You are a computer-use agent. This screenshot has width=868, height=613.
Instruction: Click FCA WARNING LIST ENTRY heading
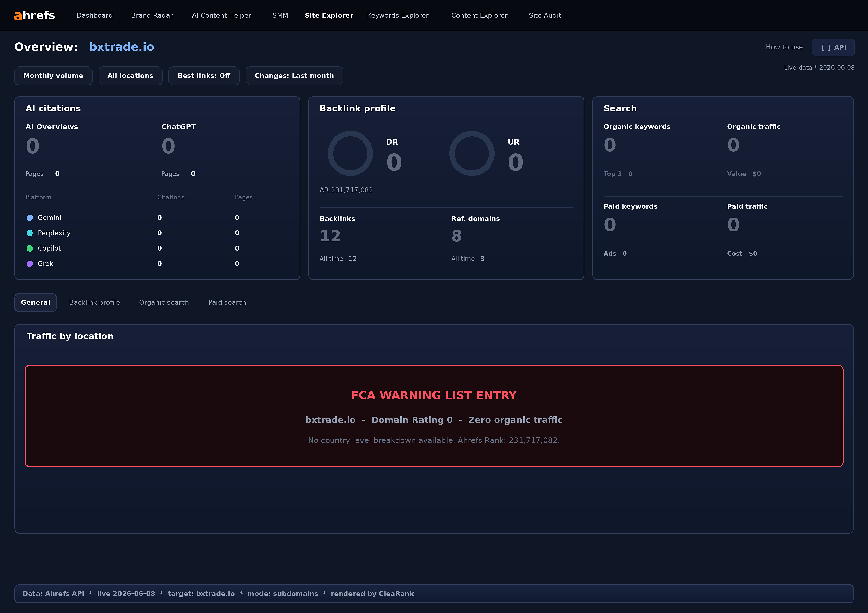(434, 395)
